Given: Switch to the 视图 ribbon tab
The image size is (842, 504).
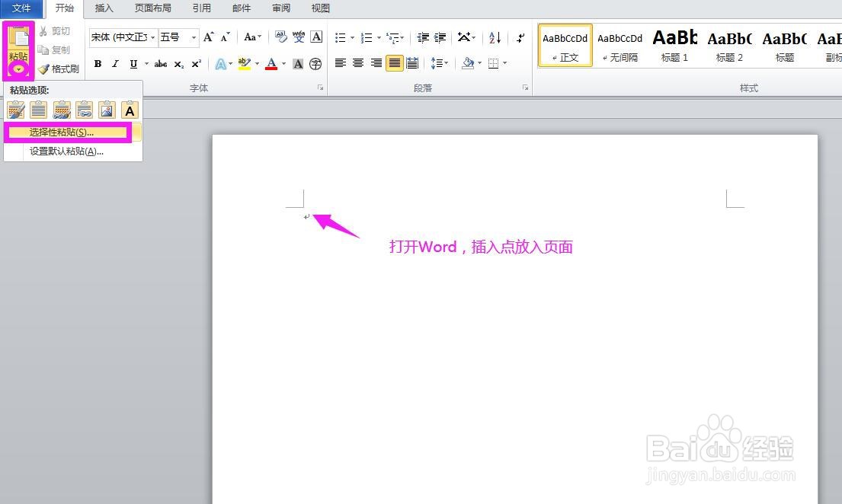Looking at the screenshot, I should pyautogui.click(x=321, y=8).
